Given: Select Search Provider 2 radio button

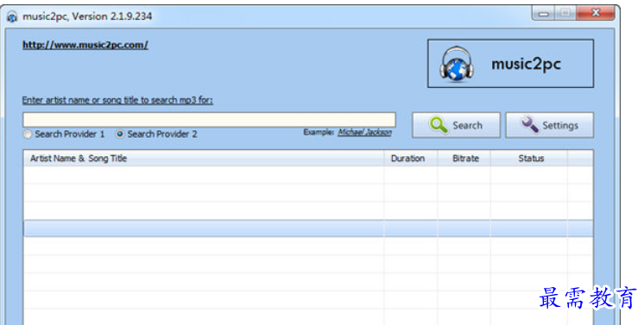Looking at the screenshot, I should 120,134.
